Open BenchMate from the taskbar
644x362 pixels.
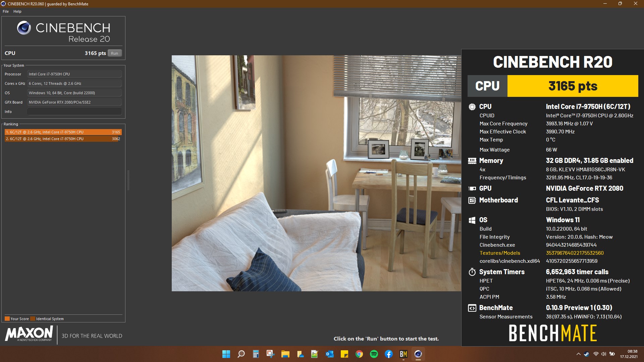pos(404,354)
